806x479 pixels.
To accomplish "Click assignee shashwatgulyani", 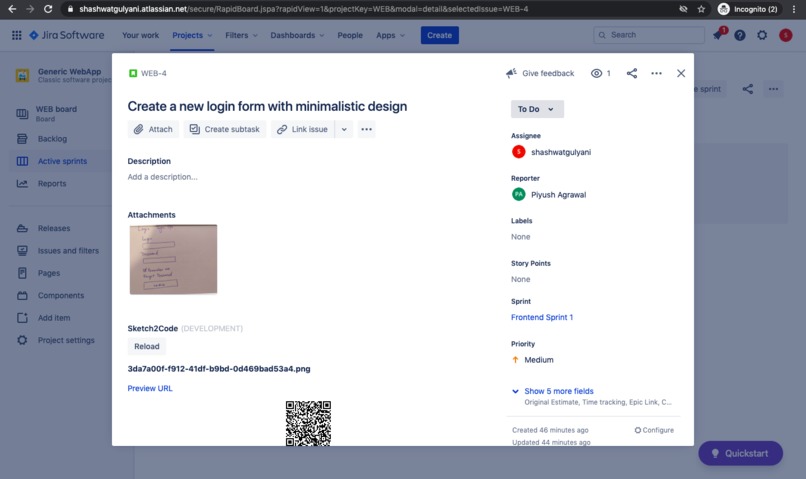I will 551,152.
